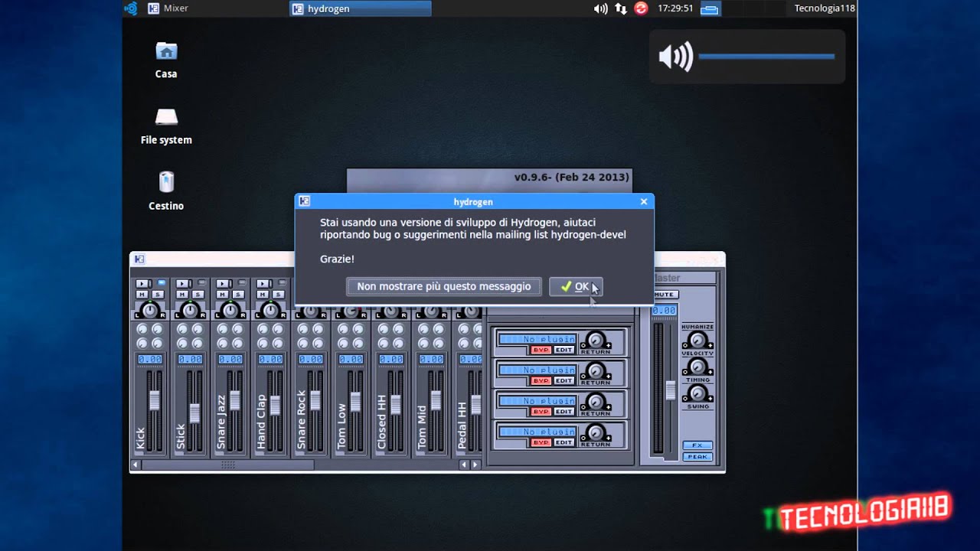Click the red update notifier tray icon
The image size is (980, 551).
[x=642, y=8]
